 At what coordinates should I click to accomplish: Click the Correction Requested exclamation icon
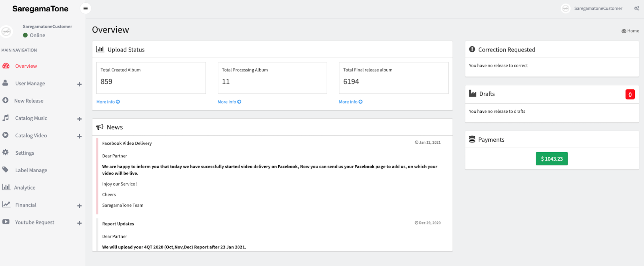point(472,49)
